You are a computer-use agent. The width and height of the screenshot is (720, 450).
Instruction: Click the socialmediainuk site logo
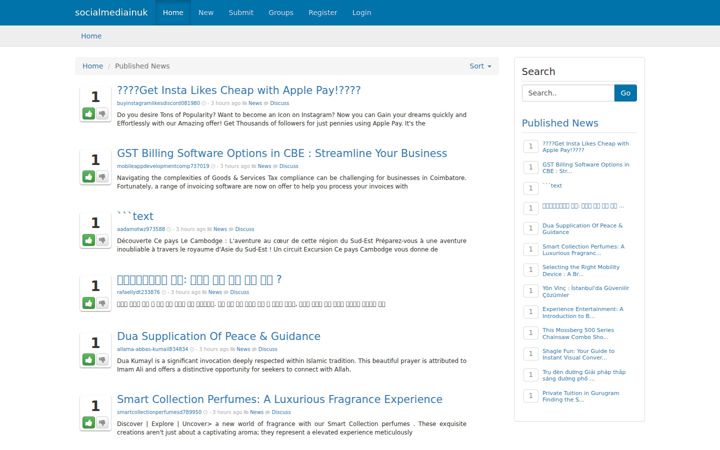[x=111, y=12]
